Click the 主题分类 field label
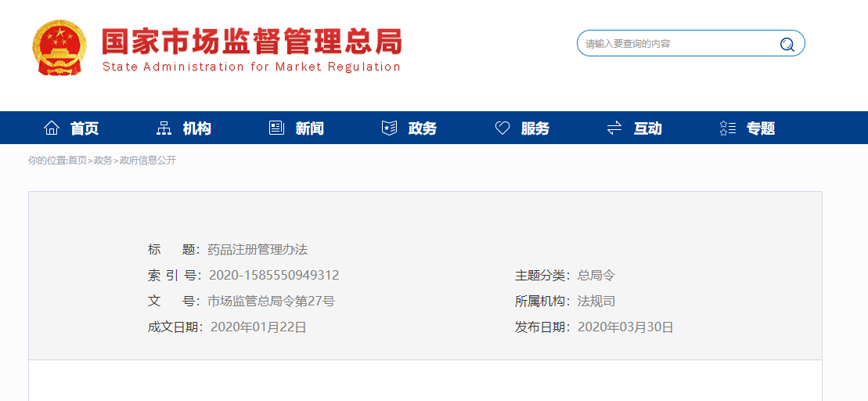This screenshot has height=401, width=868. (542, 275)
